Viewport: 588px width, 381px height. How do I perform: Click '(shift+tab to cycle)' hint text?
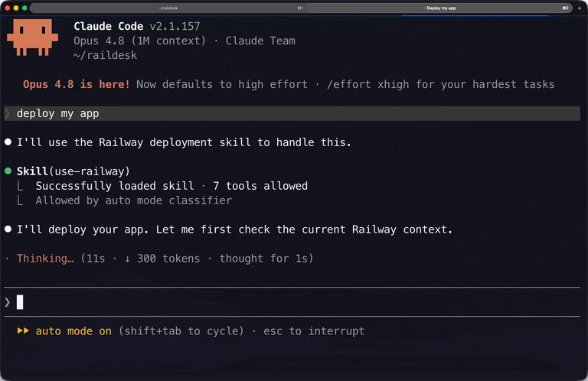pos(181,331)
